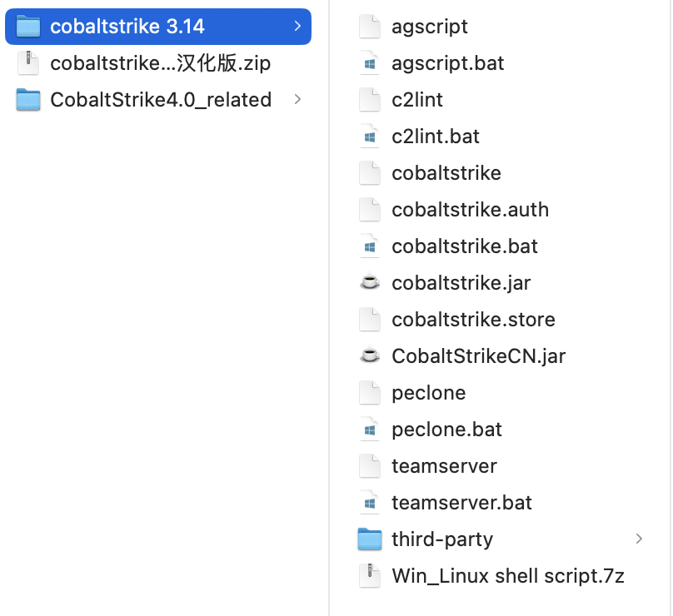Image resolution: width=673 pixels, height=616 pixels.
Task: Expand the third-party folder chevron
Action: [x=639, y=539]
